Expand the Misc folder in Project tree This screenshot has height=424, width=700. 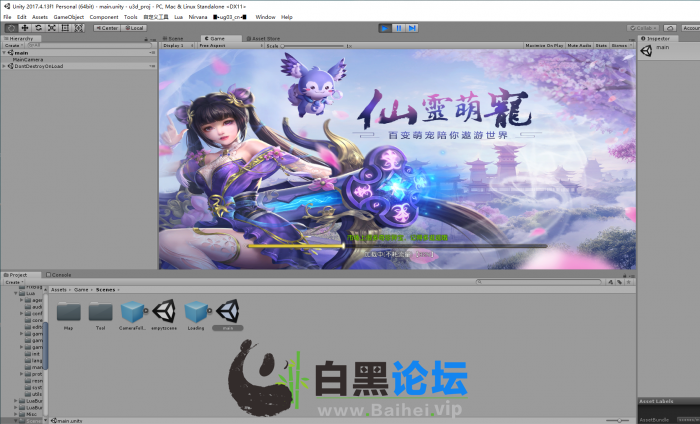pos(16,414)
